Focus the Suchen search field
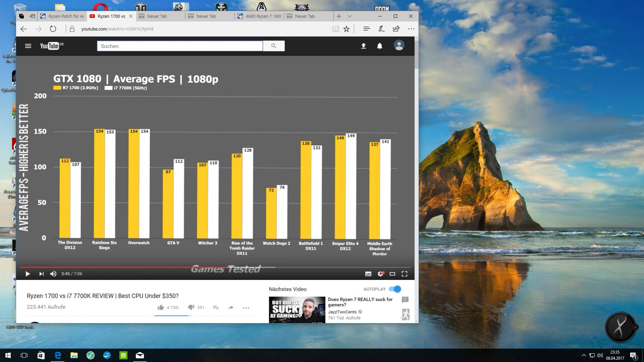The width and height of the screenshot is (644, 362). [x=180, y=46]
